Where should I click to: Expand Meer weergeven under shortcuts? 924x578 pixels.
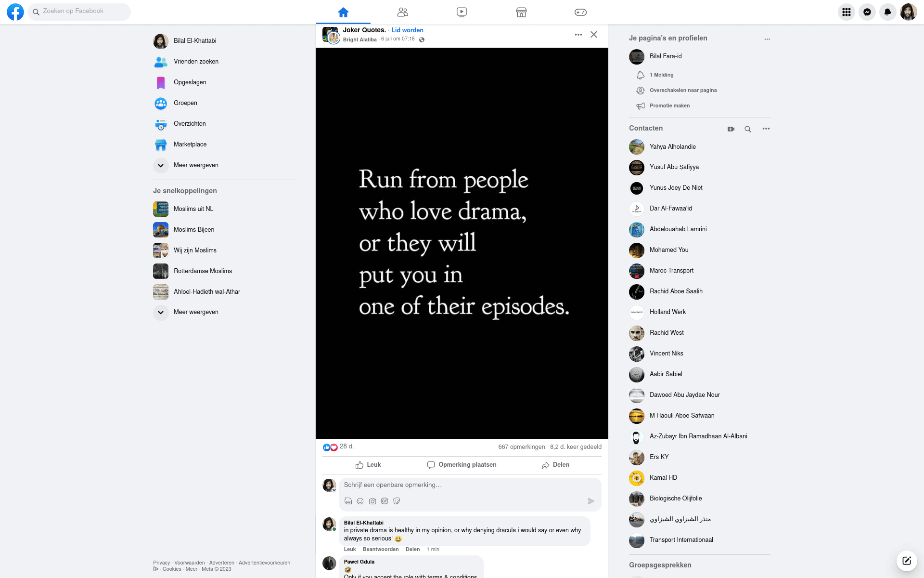223,312
